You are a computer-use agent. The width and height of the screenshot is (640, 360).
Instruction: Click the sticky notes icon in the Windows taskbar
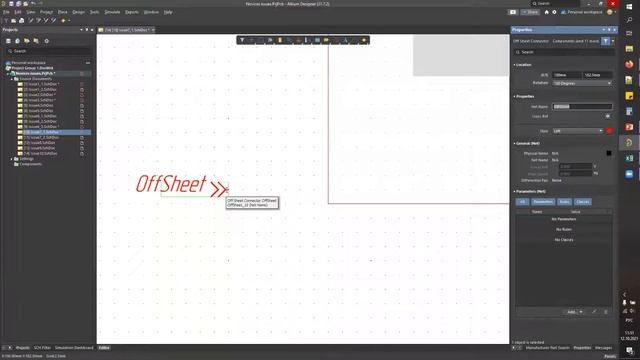629,96
